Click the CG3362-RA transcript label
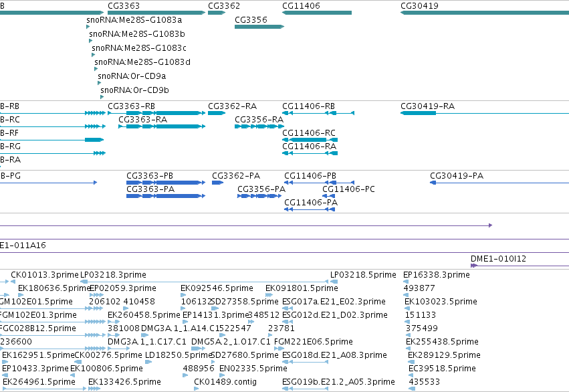This screenshot has width=569, height=392. (232, 106)
